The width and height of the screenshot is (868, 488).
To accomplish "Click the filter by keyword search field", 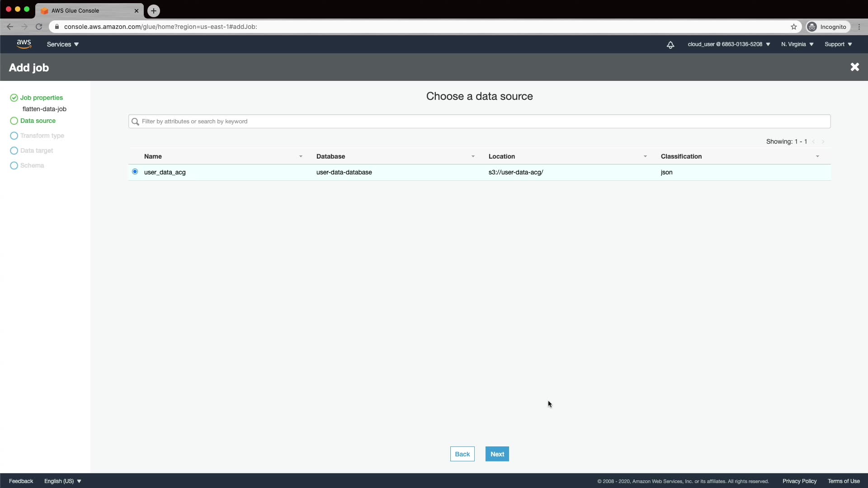I will pyautogui.click(x=479, y=121).
